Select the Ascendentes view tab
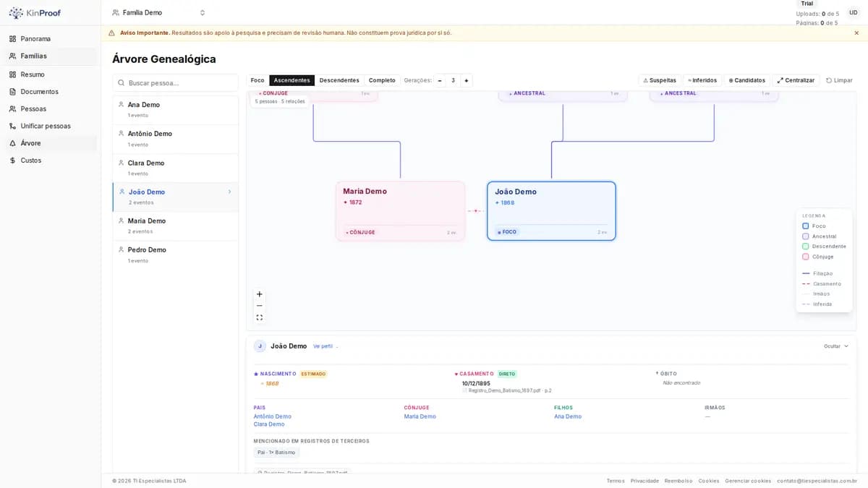The image size is (868, 488). click(292, 80)
